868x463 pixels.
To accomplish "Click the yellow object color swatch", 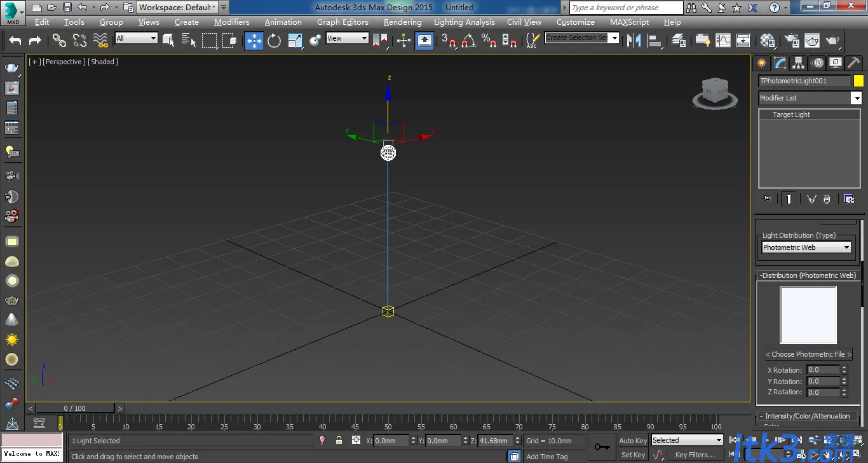I will click(858, 81).
